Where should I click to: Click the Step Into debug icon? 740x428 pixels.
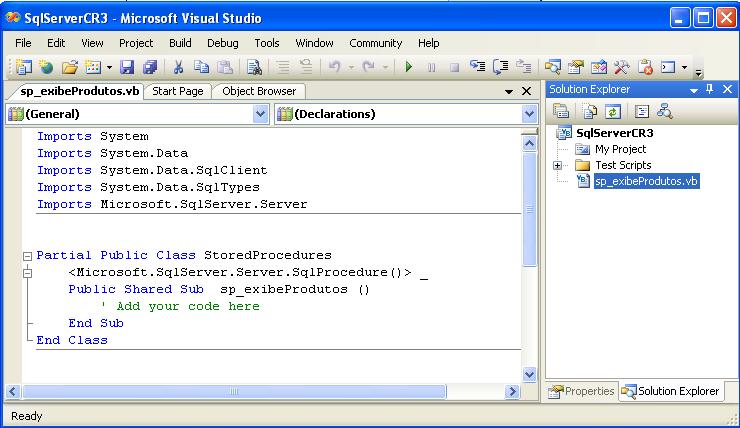pos(478,67)
